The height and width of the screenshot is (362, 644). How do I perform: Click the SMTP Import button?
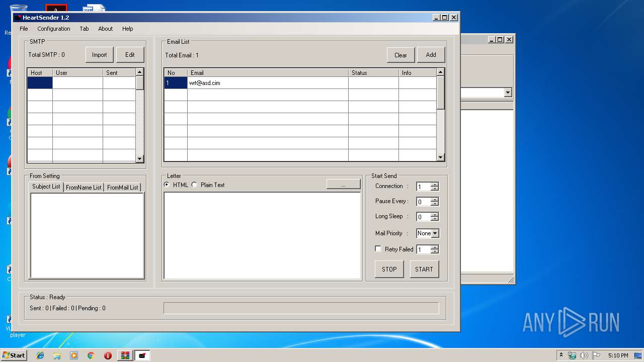100,55
